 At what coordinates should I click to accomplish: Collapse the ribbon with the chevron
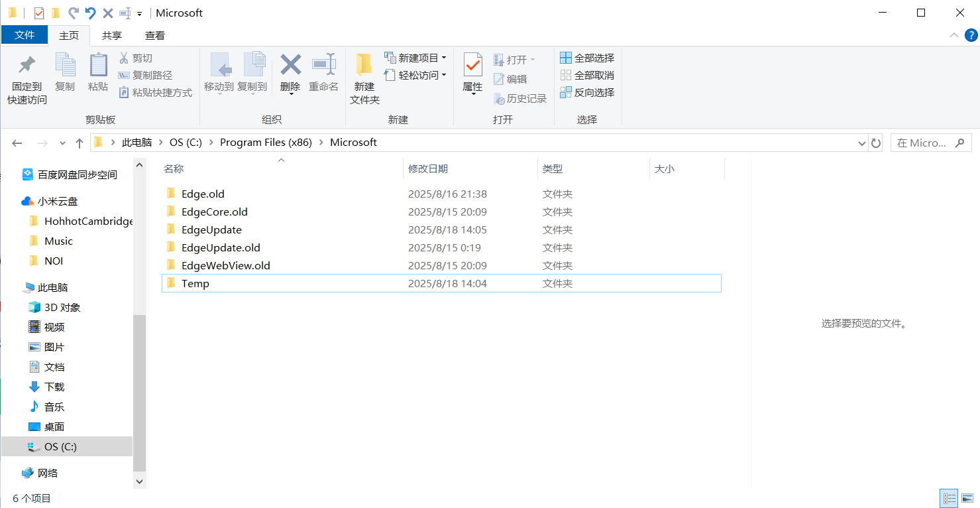pyautogui.click(x=953, y=35)
